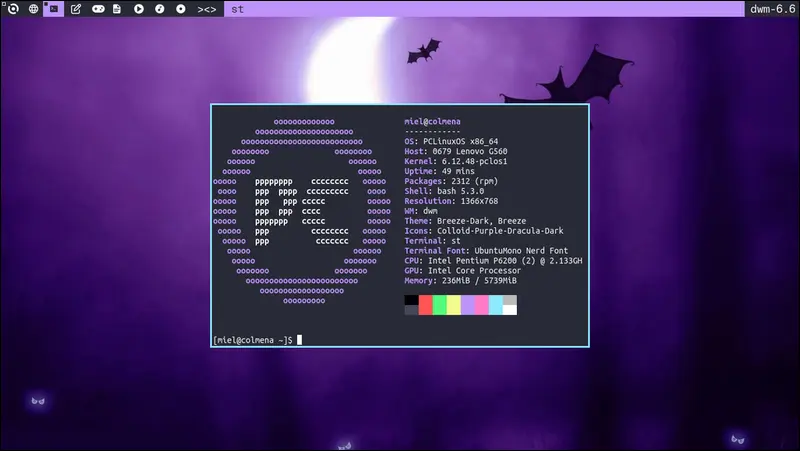The height and width of the screenshot is (451, 800).
Task: Click the WM: dwm line
Action: pos(421,211)
